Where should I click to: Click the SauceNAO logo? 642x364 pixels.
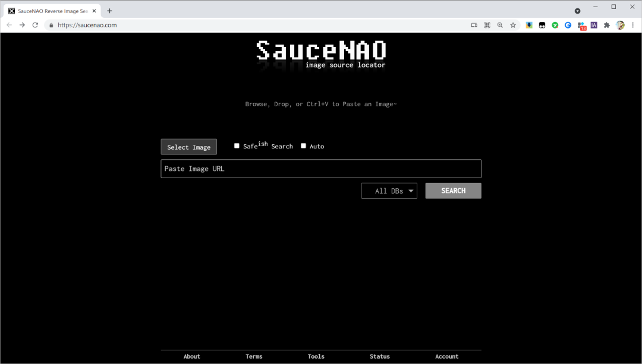tap(321, 55)
